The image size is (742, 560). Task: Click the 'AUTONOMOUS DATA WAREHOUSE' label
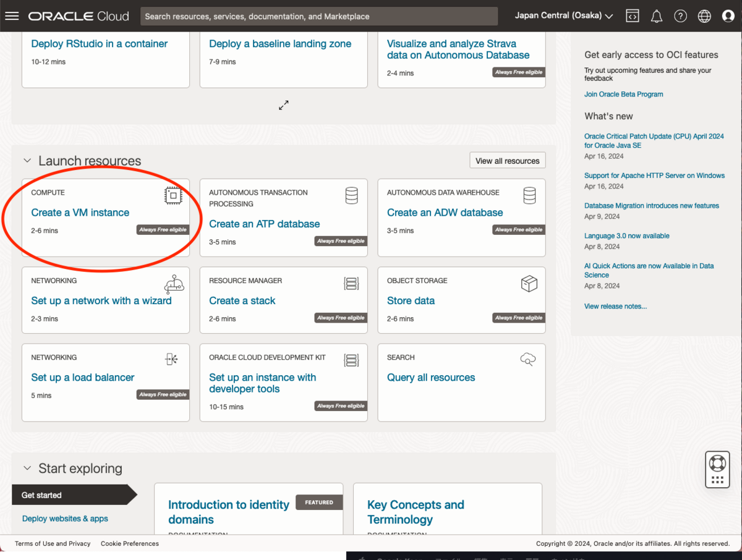point(443,193)
